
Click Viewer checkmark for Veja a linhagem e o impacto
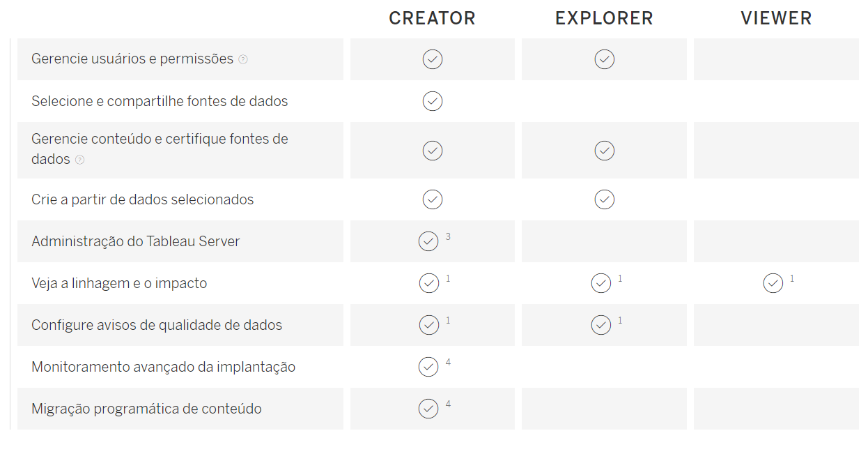tap(773, 283)
